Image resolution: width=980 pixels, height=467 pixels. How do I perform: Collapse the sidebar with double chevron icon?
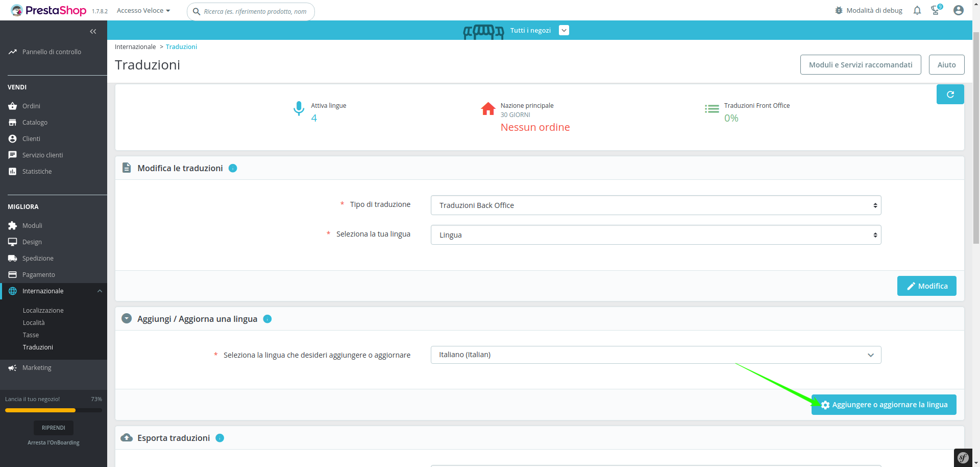(93, 32)
